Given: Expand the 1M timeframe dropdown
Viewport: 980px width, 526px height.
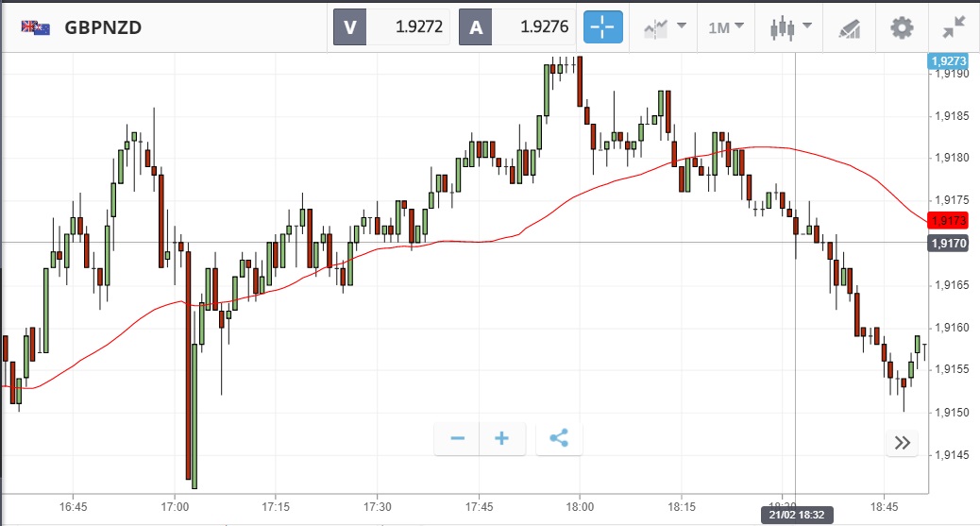Looking at the screenshot, I should [x=726, y=27].
